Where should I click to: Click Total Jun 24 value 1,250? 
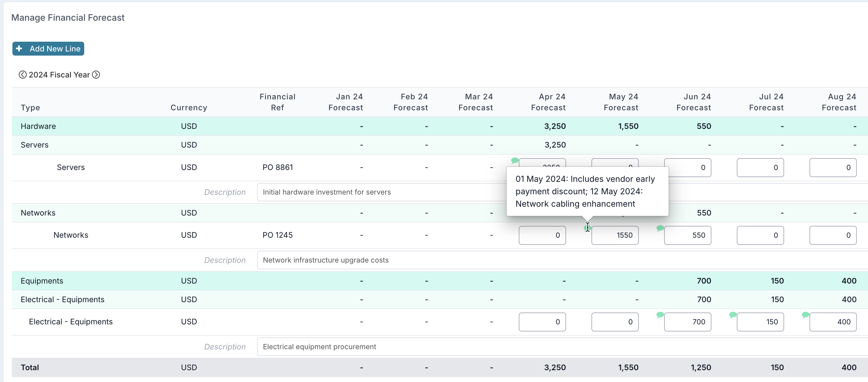[701, 368]
